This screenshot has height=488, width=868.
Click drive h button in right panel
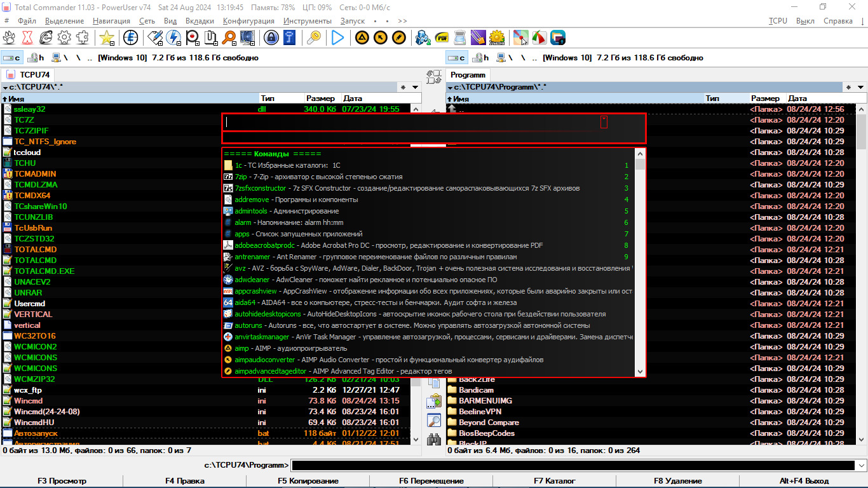point(480,58)
